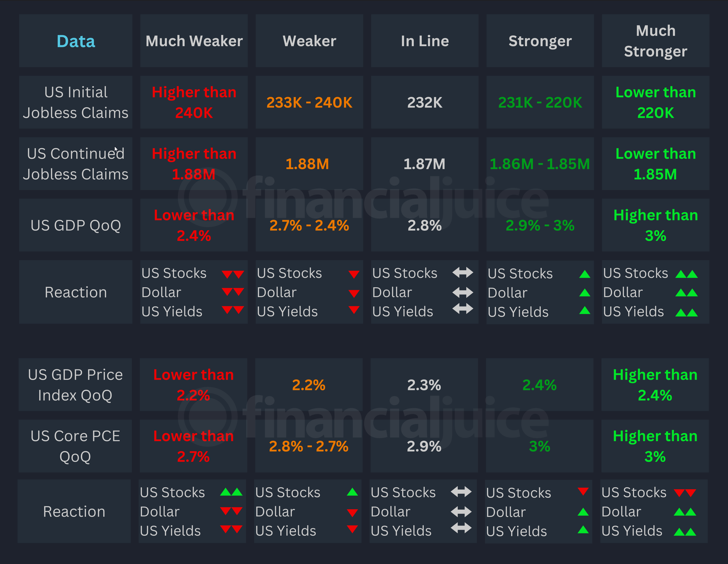Click the sideways arrow beside Dollar in the upper Reaction row
Viewport: 728px width, 564px height.
[x=462, y=292]
